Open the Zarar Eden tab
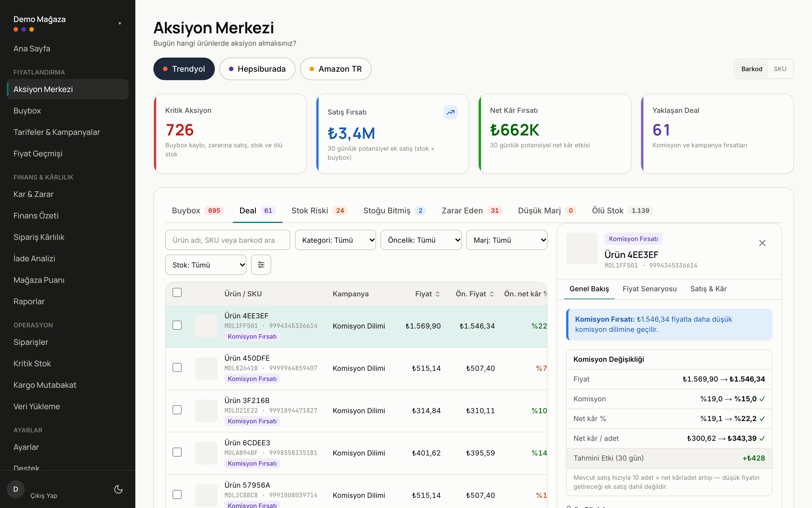812x508 pixels. (471, 211)
